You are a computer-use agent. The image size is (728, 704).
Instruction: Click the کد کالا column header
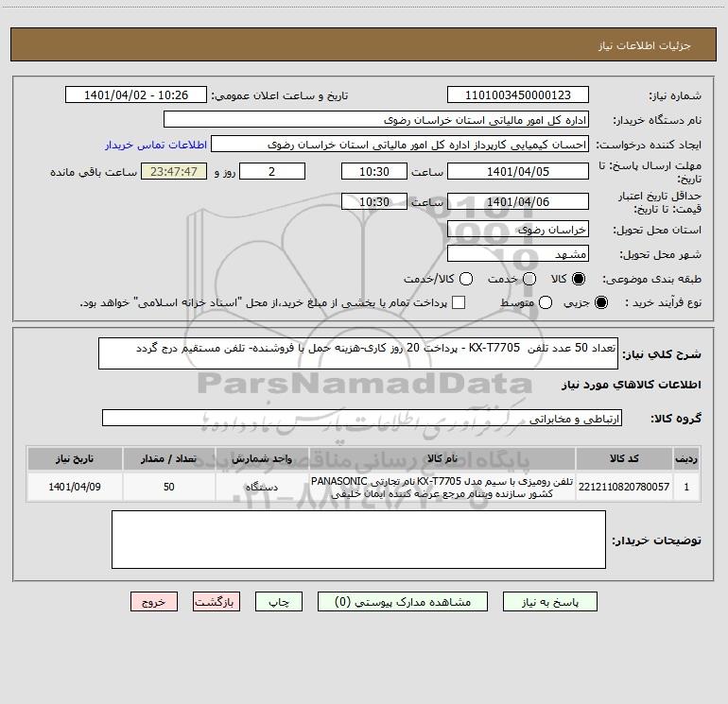[x=624, y=458]
